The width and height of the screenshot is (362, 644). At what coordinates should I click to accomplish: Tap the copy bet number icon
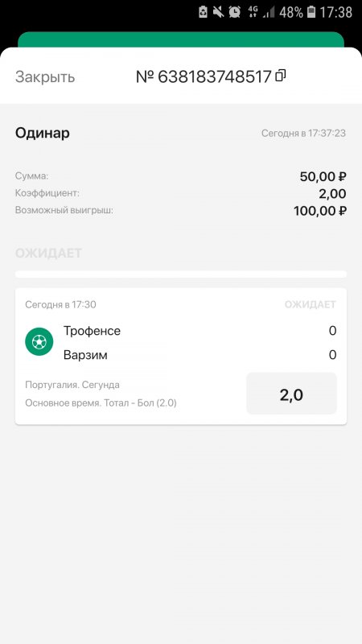[280, 76]
